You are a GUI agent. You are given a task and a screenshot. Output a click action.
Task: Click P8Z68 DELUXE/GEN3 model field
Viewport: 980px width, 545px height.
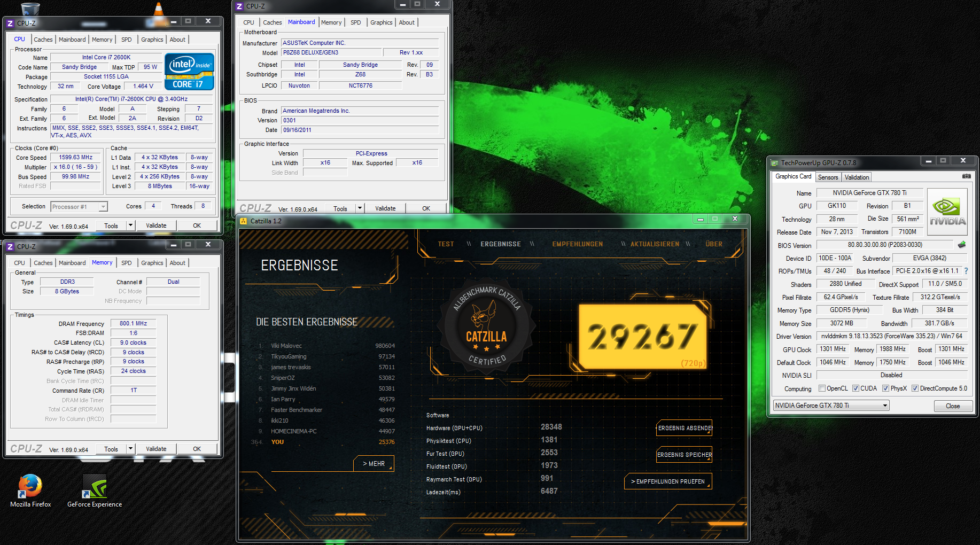[x=332, y=52]
